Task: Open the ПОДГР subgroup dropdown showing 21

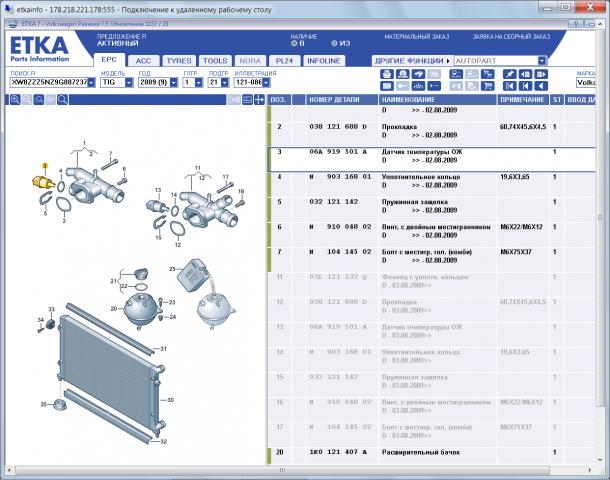Action: coord(225,82)
